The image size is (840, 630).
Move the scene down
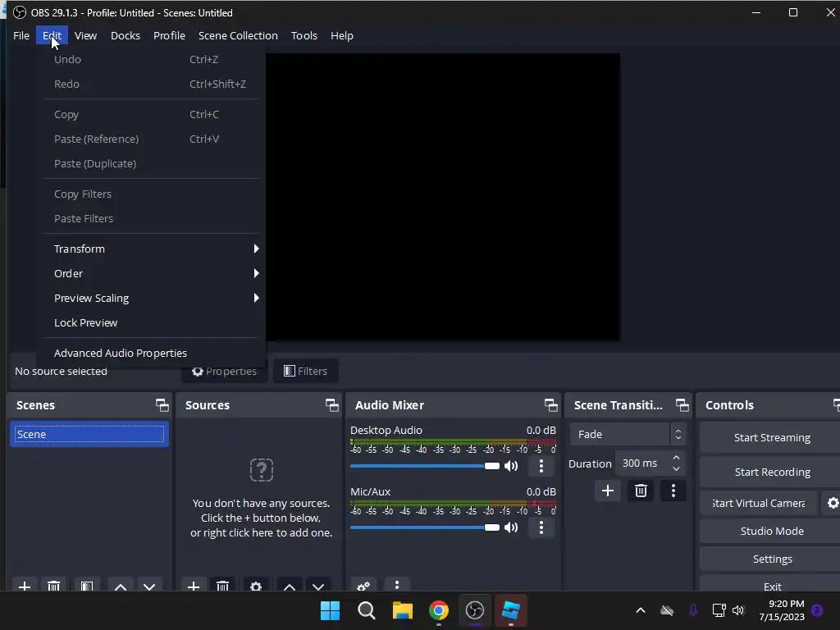tap(149, 586)
